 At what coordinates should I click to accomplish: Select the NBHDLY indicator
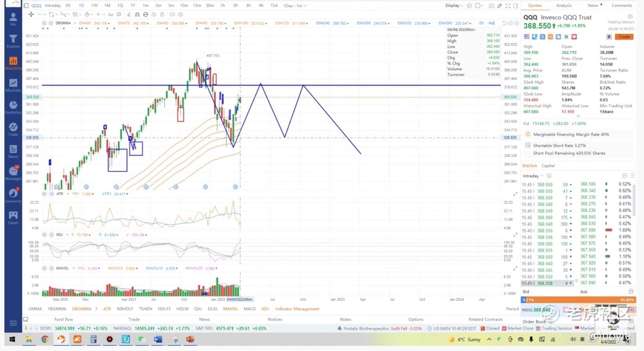pyautogui.click(x=125, y=309)
